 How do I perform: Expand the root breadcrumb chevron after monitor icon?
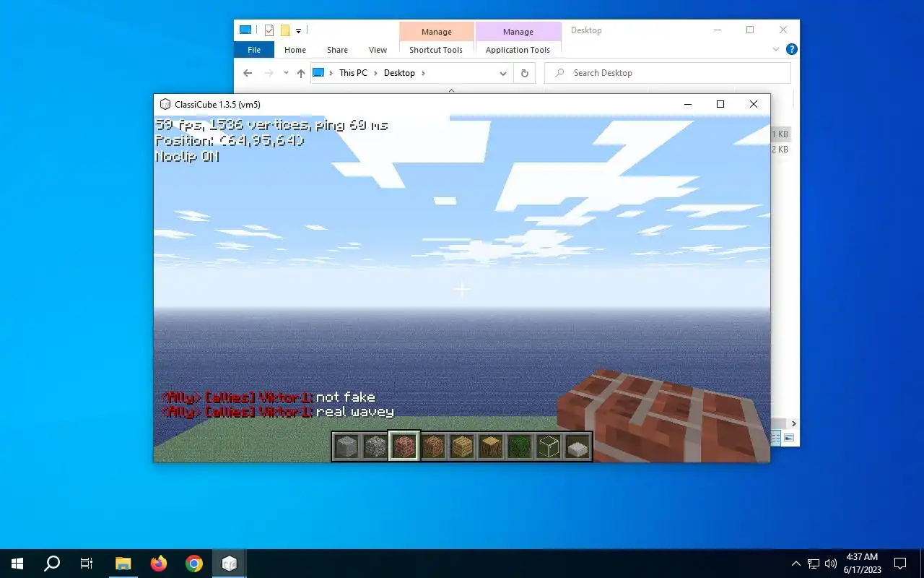(x=331, y=73)
